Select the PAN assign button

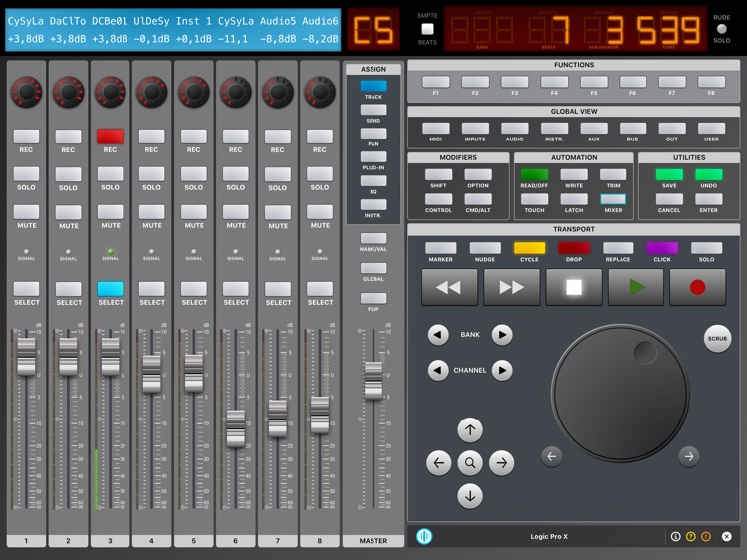click(x=373, y=134)
